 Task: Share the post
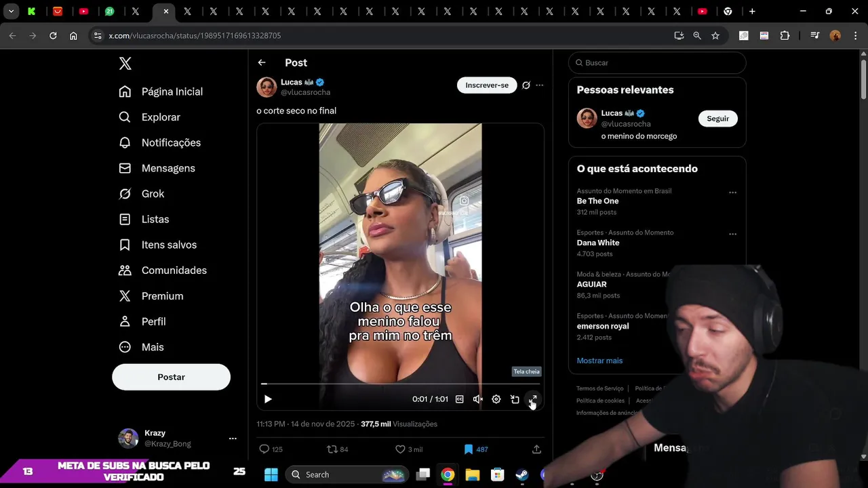[x=536, y=449]
